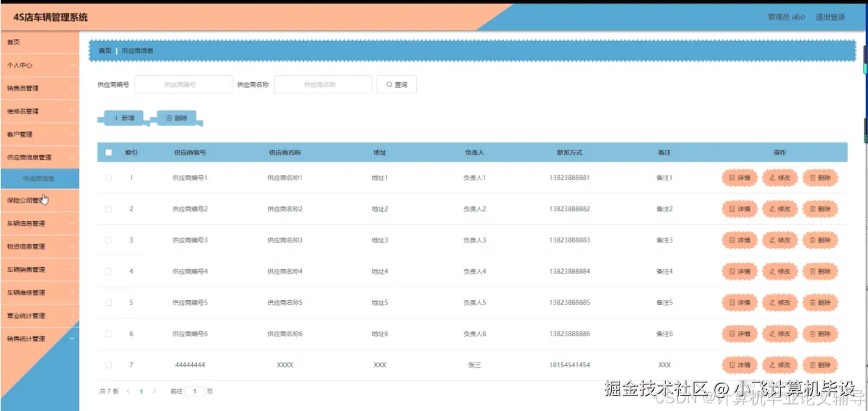Click inside the 供应商名称 search field
The image size is (868, 411).
click(x=322, y=84)
